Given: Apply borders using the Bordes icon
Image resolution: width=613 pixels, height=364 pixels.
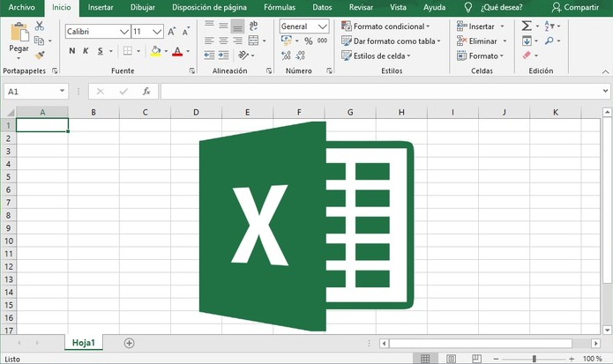Looking at the screenshot, I should click(127, 51).
